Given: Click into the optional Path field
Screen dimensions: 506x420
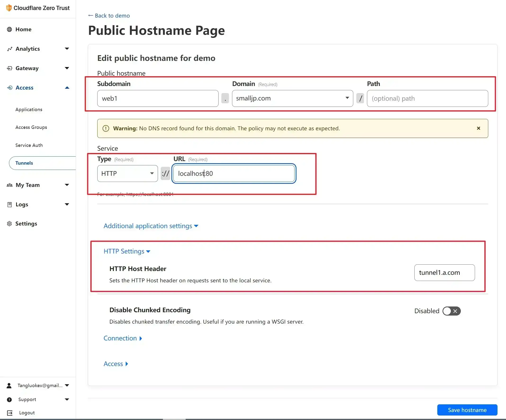Looking at the screenshot, I should pyautogui.click(x=427, y=98).
